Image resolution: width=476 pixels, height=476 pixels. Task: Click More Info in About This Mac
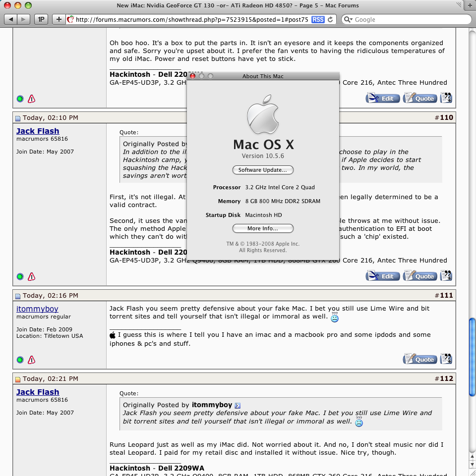pos(263,228)
